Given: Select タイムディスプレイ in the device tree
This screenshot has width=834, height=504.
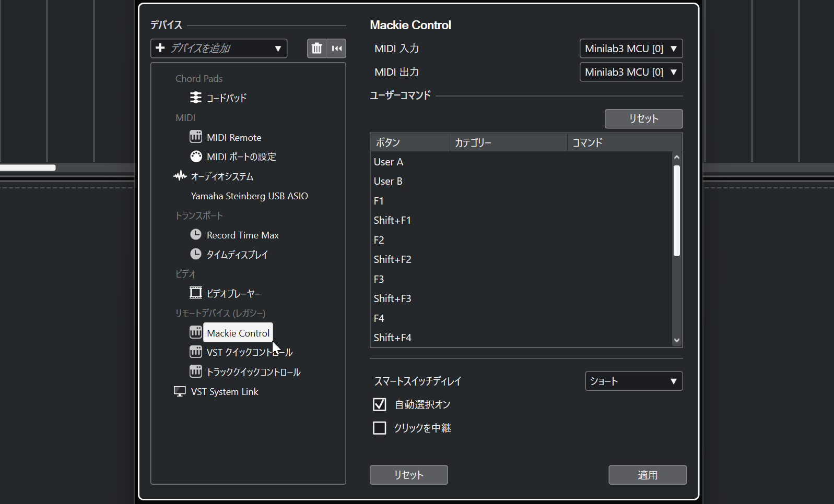Looking at the screenshot, I should point(238,255).
